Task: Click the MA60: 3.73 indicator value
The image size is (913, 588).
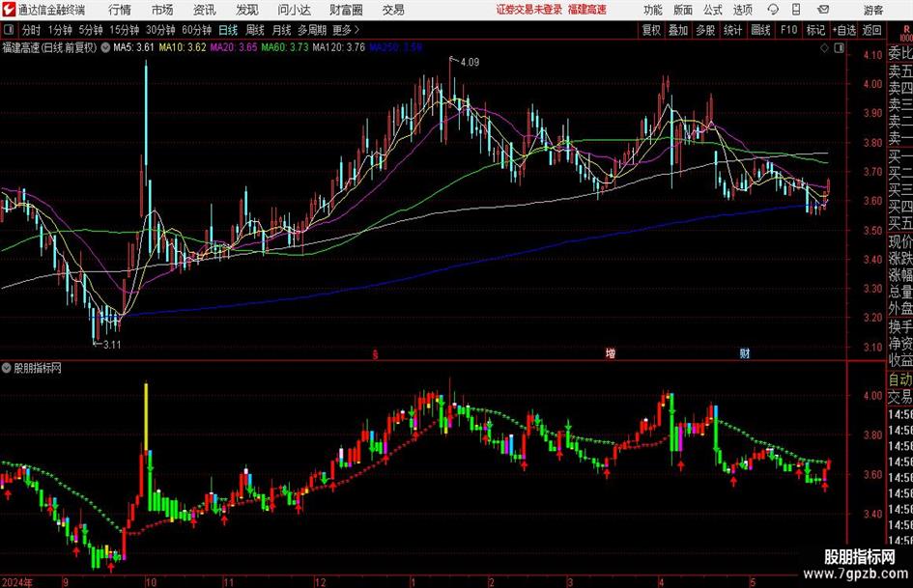Action: [x=285, y=47]
